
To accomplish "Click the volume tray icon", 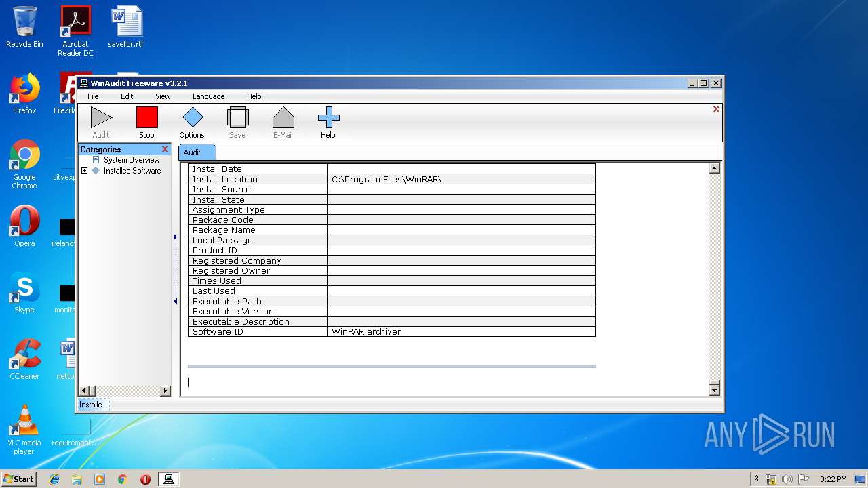I will (x=787, y=479).
